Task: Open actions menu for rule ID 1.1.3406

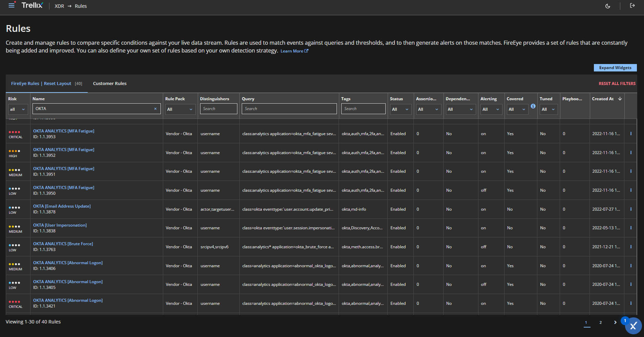Action: (x=631, y=266)
